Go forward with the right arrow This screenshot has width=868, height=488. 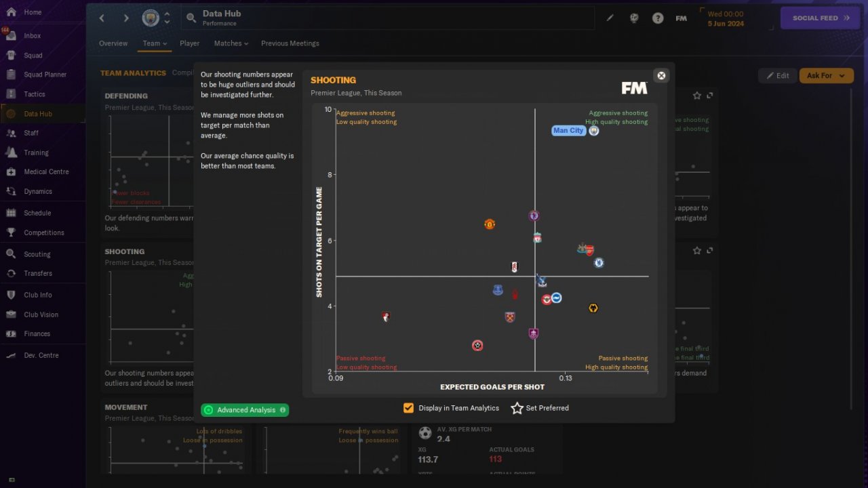click(125, 18)
